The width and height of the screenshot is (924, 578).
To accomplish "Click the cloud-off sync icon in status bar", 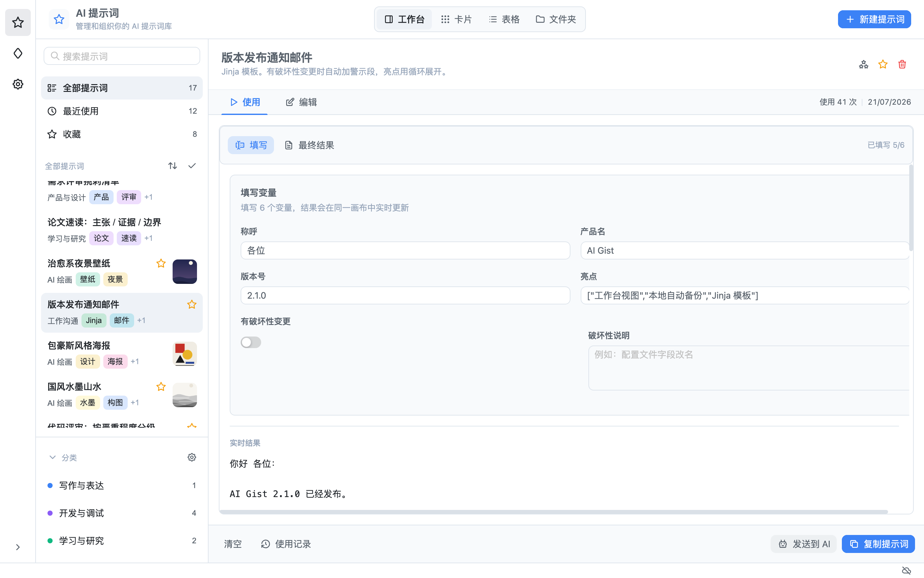I will click(x=906, y=571).
